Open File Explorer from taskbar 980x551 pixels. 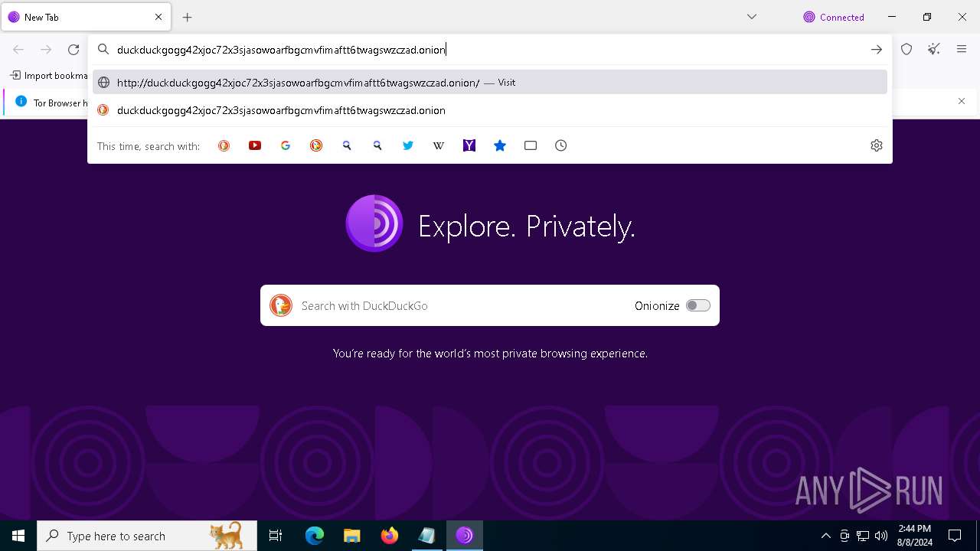(352, 536)
